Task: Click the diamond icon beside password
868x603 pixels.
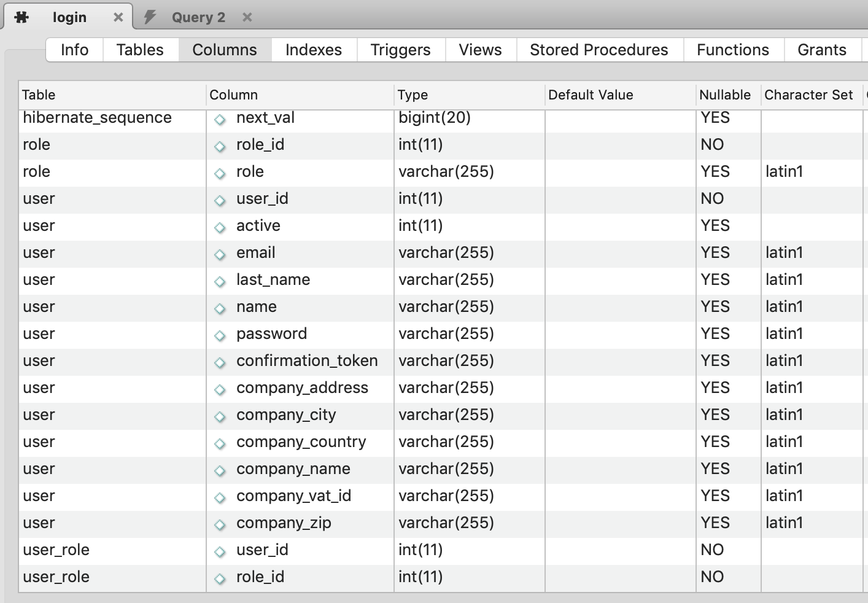Action: click(x=220, y=335)
